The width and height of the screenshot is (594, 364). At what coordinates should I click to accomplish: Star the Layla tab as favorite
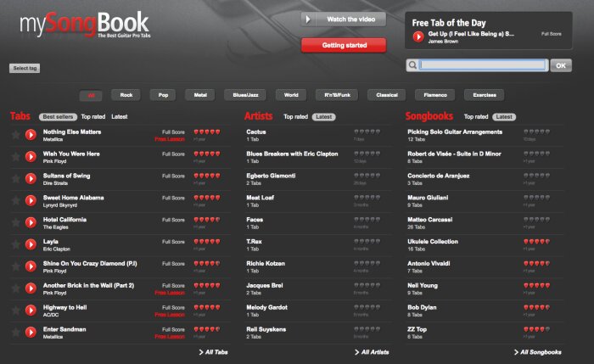[15, 244]
